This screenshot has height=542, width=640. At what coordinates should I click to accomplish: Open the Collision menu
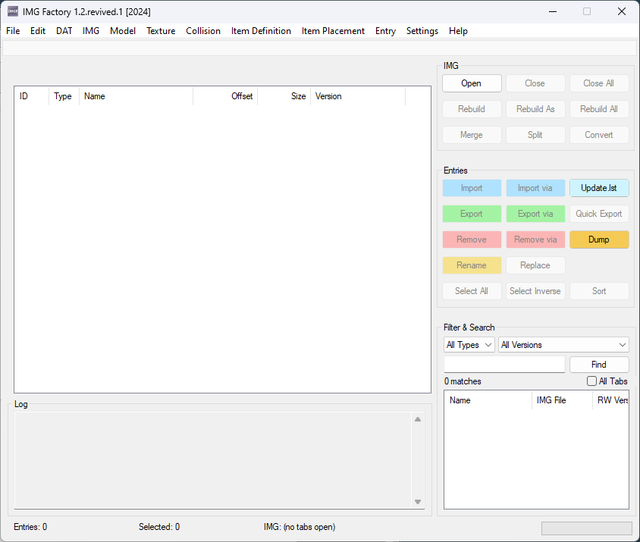(203, 31)
